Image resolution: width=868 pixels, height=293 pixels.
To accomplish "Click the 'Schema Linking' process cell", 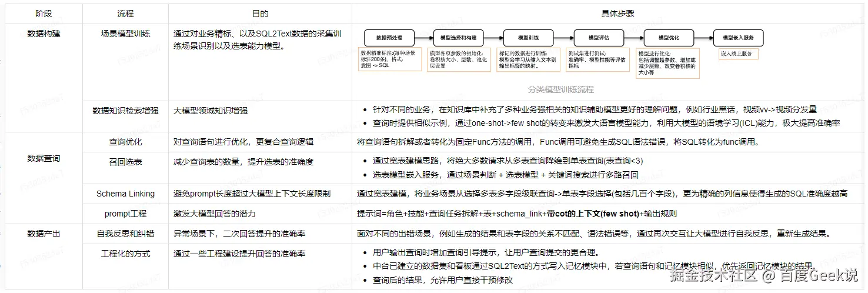I will (x=125, y=194).
